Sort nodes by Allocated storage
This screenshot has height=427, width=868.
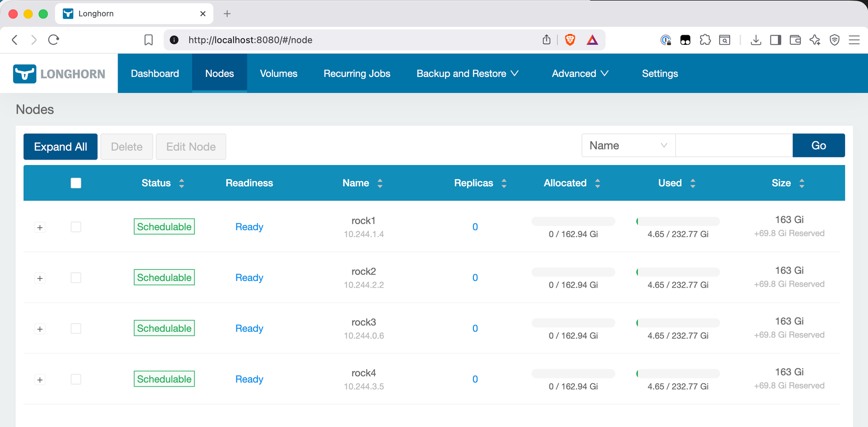point(598,183)
